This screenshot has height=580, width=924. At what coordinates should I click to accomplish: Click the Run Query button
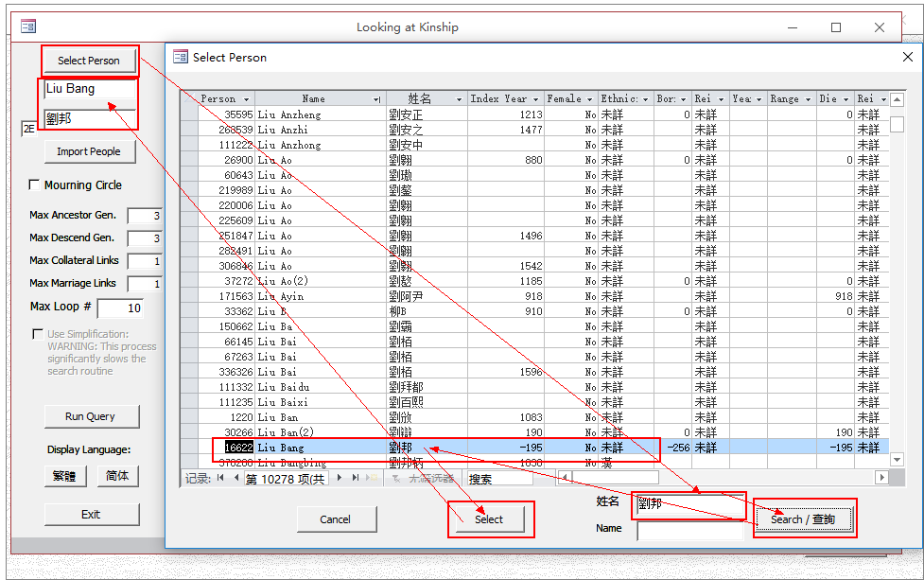pos(91,416)
